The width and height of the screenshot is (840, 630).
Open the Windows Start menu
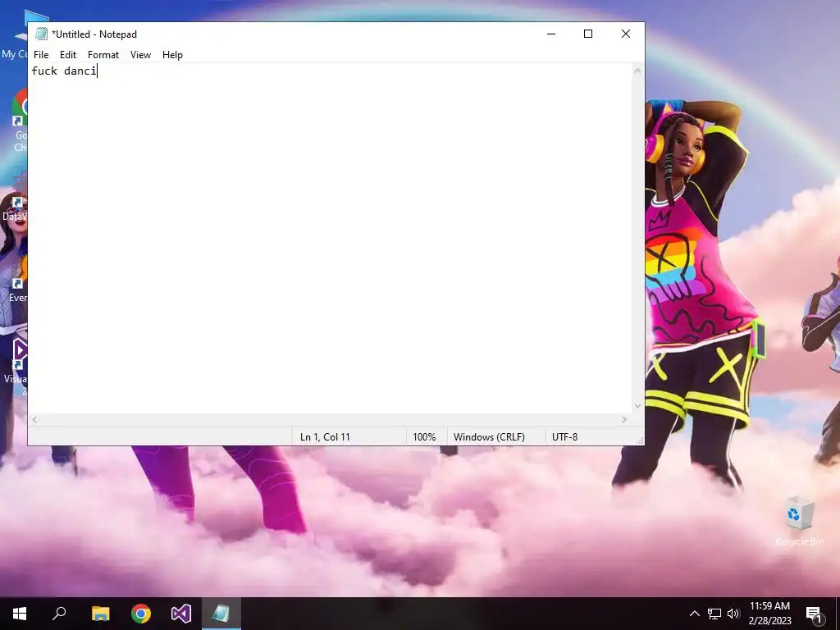(20, 614)
